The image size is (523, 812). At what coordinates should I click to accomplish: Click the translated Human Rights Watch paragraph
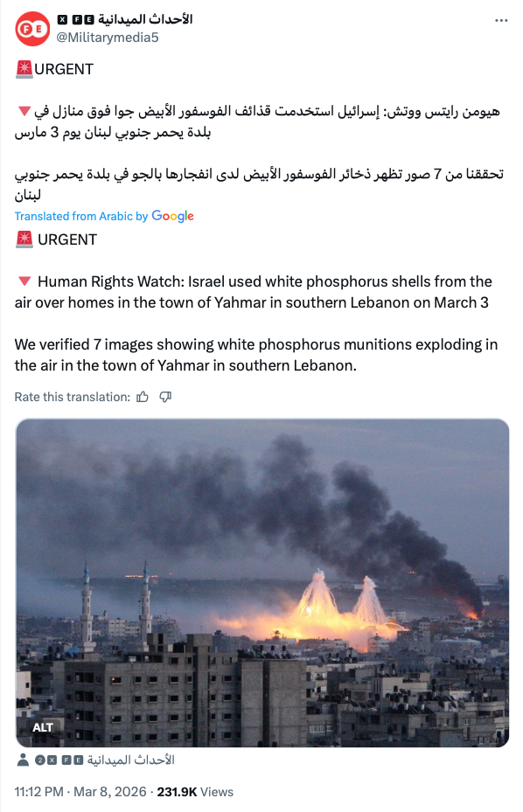click(254, 292)
